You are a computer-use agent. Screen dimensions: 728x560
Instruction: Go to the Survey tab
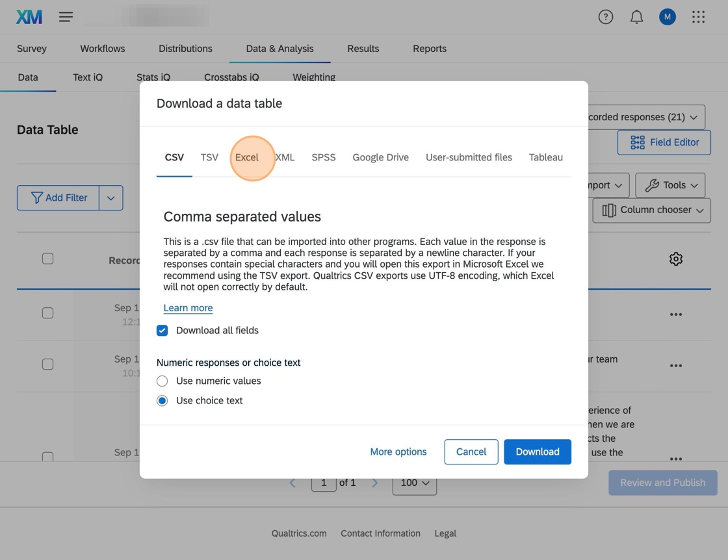(x=32, y=49)
